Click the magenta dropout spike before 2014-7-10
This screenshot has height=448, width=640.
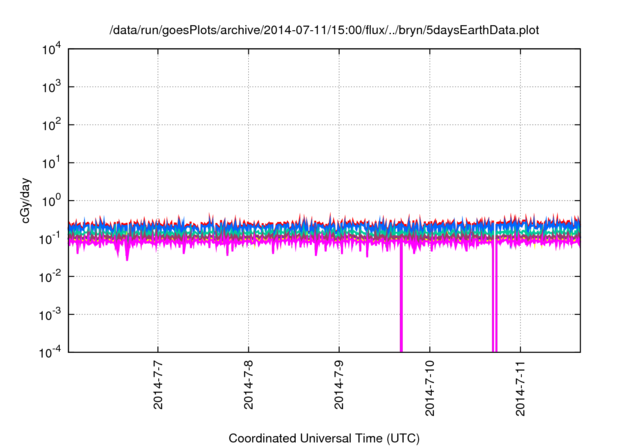click(401, 298)
